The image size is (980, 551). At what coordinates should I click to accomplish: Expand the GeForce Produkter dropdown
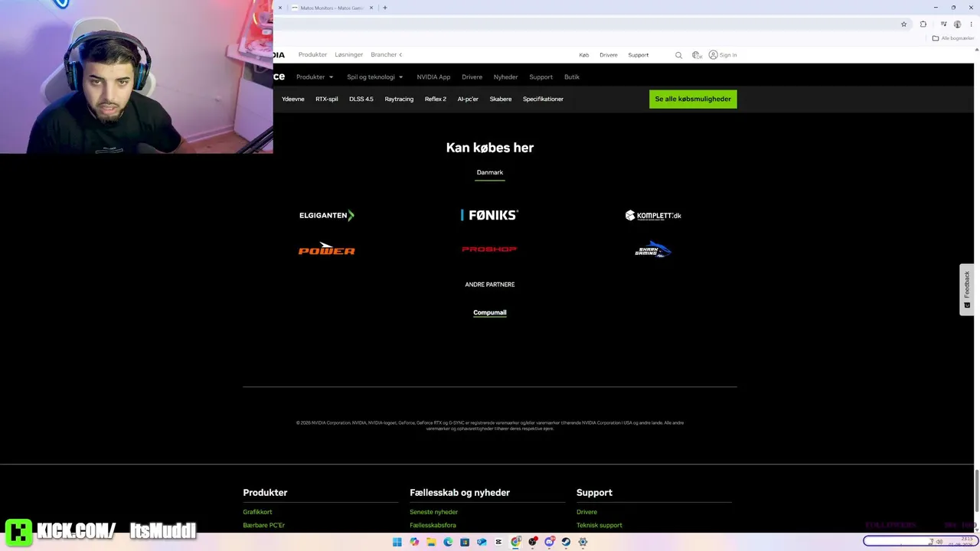tap(315, 77)
